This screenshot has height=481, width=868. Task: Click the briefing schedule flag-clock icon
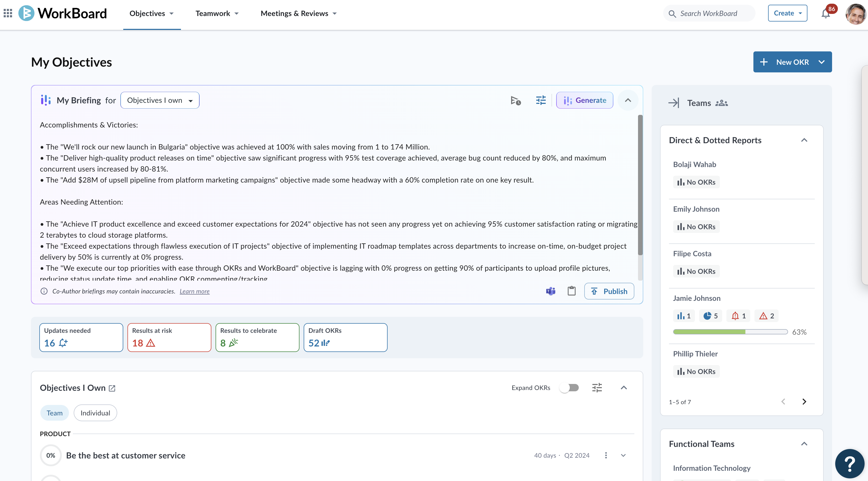pos(516,100)
